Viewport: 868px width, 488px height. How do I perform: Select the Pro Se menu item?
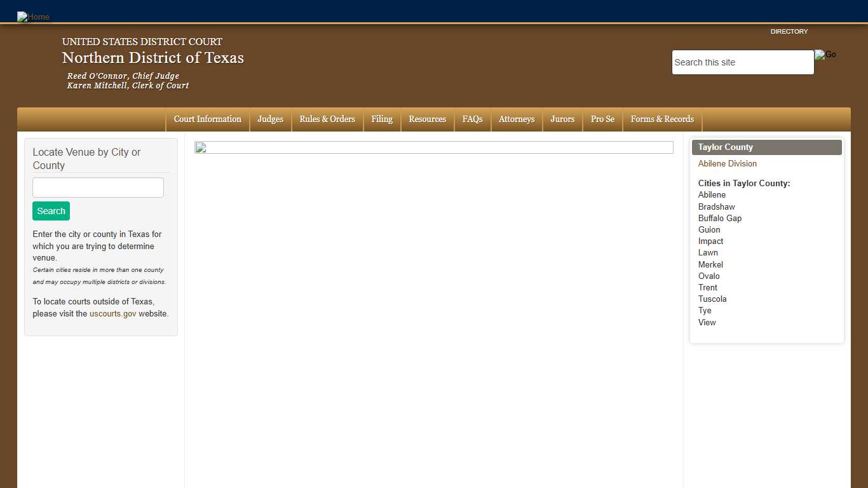tap(602, 119)
